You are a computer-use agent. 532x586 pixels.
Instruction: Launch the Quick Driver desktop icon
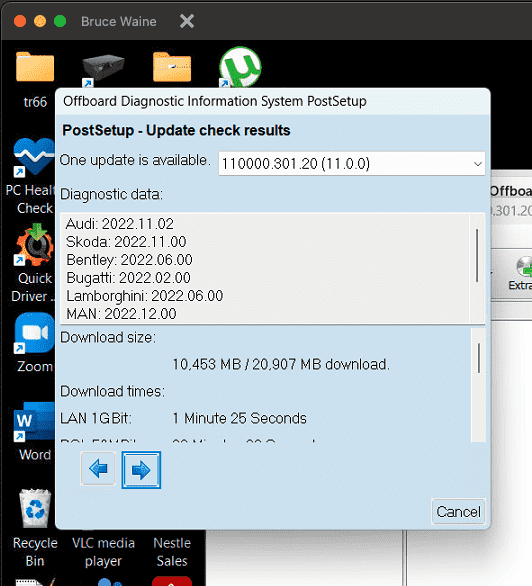[34, 245]
